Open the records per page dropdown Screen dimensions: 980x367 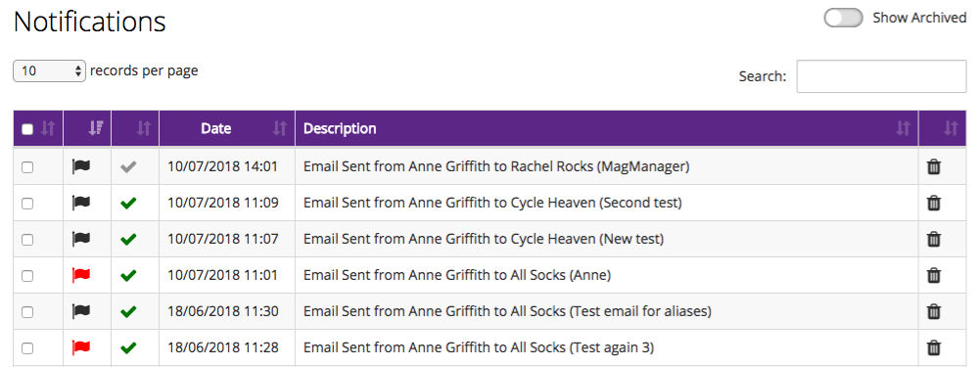(x=49, y=71)
